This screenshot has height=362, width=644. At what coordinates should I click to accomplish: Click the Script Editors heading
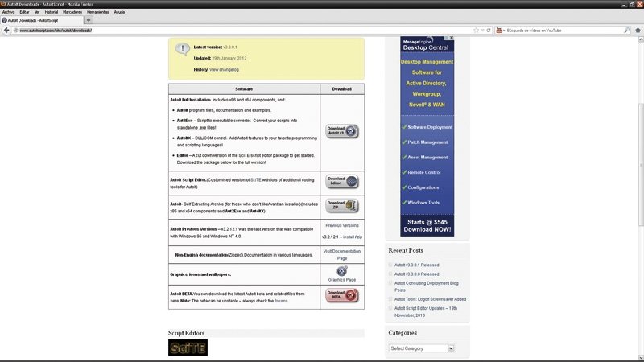(186, 333)
